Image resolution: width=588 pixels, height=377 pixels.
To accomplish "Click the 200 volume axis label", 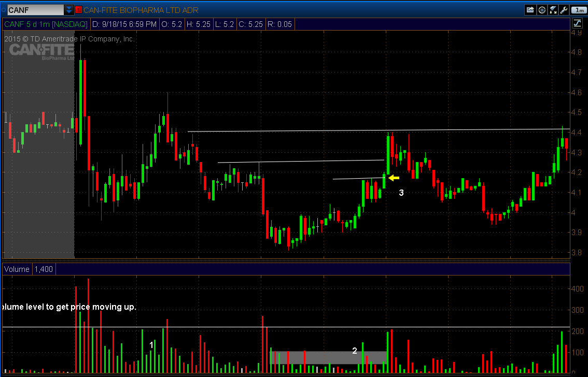I will (578, 331).
